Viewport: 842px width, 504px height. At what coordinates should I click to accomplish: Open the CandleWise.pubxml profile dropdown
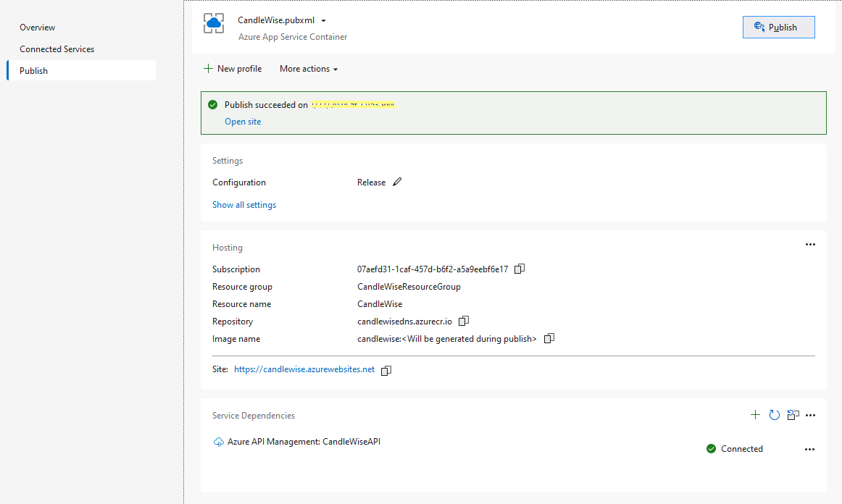tap(323, 21)
